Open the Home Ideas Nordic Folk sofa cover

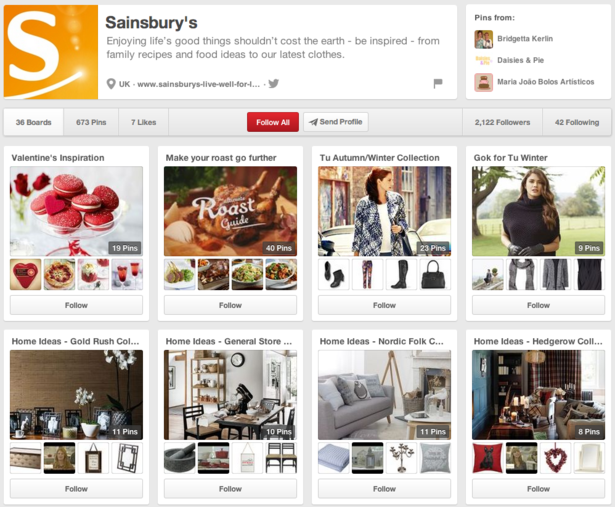(x=384, y=395)
